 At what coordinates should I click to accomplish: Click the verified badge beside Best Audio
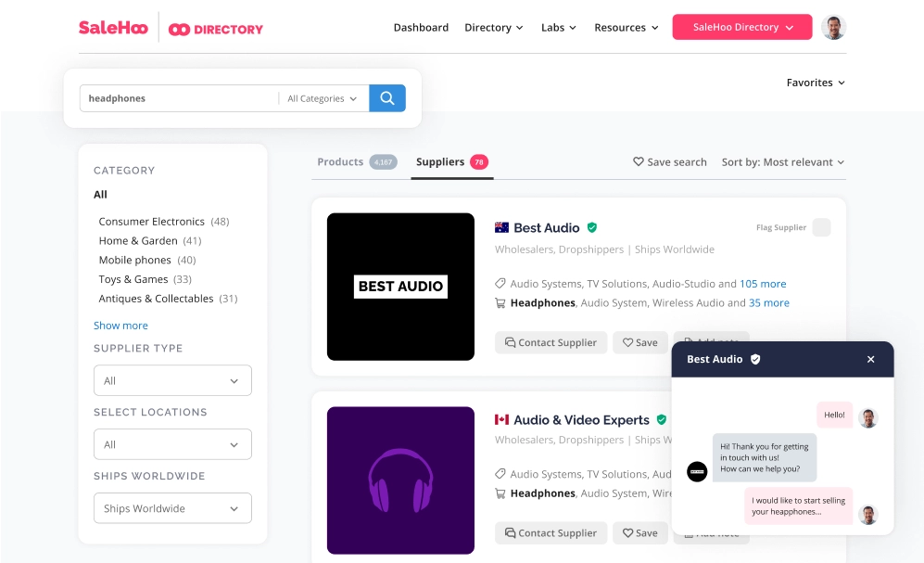pyautogui.click(x=591, y=227)
